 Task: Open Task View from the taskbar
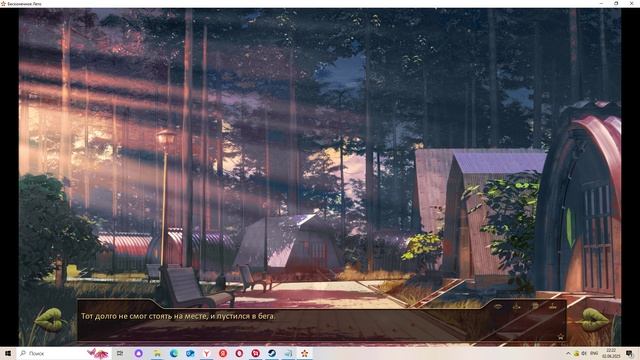[x=120, y=353]
